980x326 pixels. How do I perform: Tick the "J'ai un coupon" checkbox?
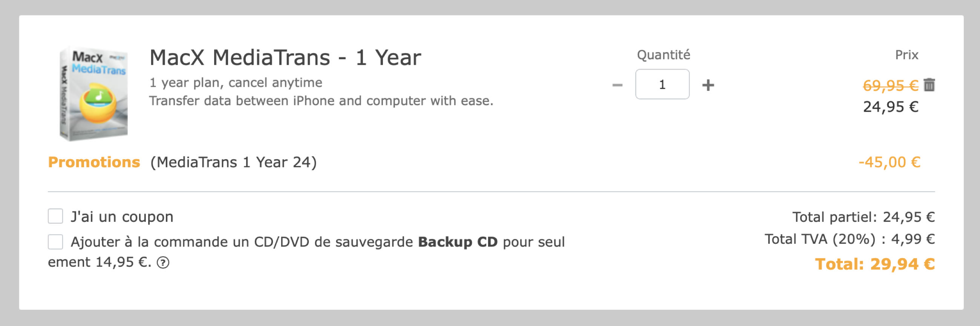(55, 216)
